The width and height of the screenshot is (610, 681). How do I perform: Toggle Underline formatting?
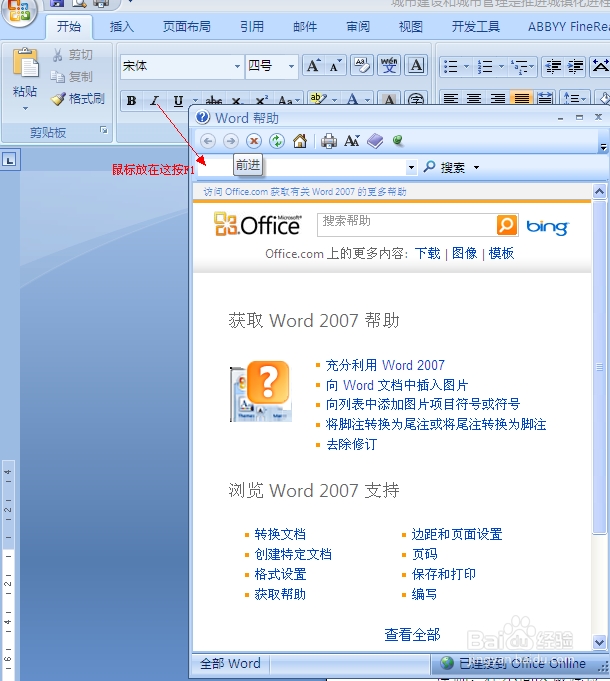tap(178, 101)
